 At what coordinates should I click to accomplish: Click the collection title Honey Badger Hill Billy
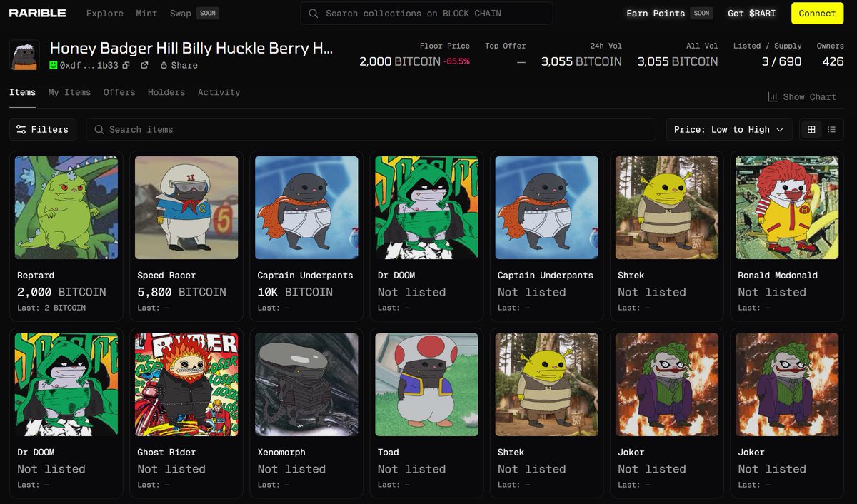(191, 48)
